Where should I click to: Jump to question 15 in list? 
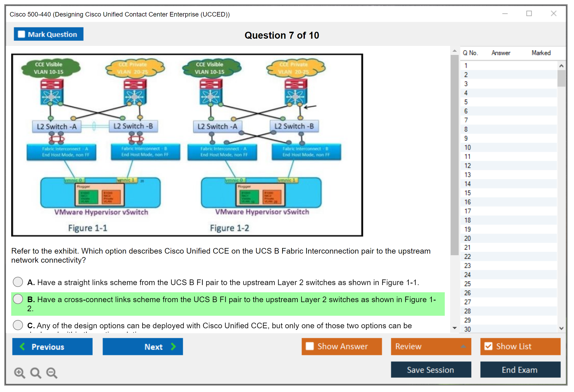pyautogui.click(x=467, y=193)
